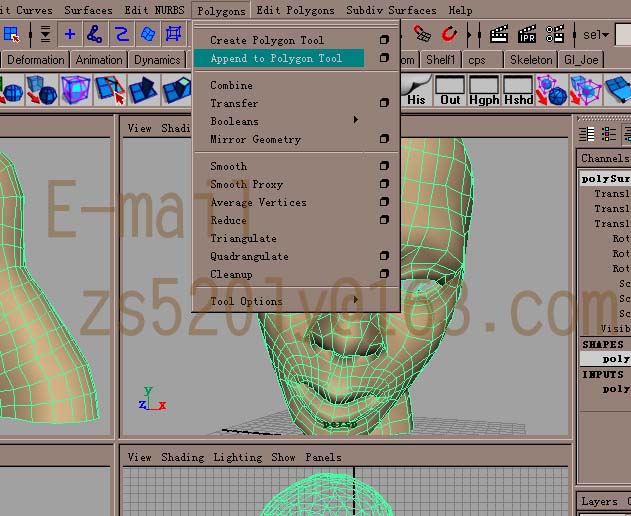This screenshot has width=631, height=516.
Task: Open Append to Polygon Tool option box
Action: pos(384,58)
